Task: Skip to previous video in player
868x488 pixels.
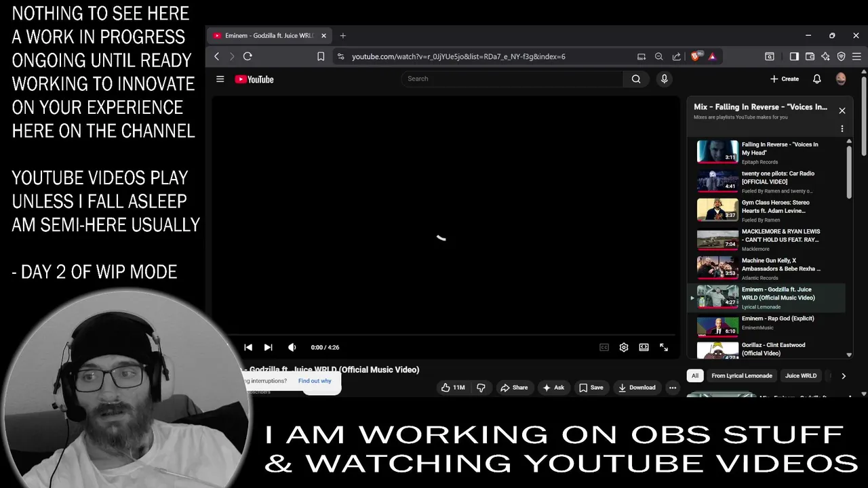Action: click(x=248, y=347)
